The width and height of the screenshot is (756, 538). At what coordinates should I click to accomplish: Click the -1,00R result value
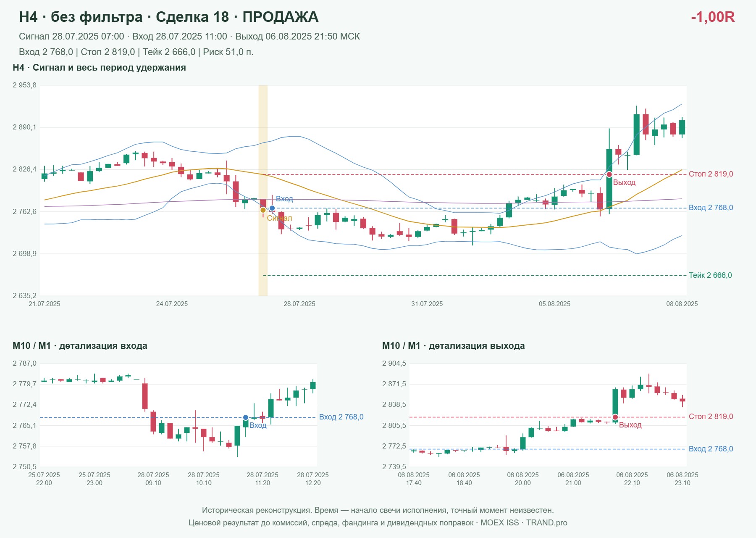[x=713, y=17]
